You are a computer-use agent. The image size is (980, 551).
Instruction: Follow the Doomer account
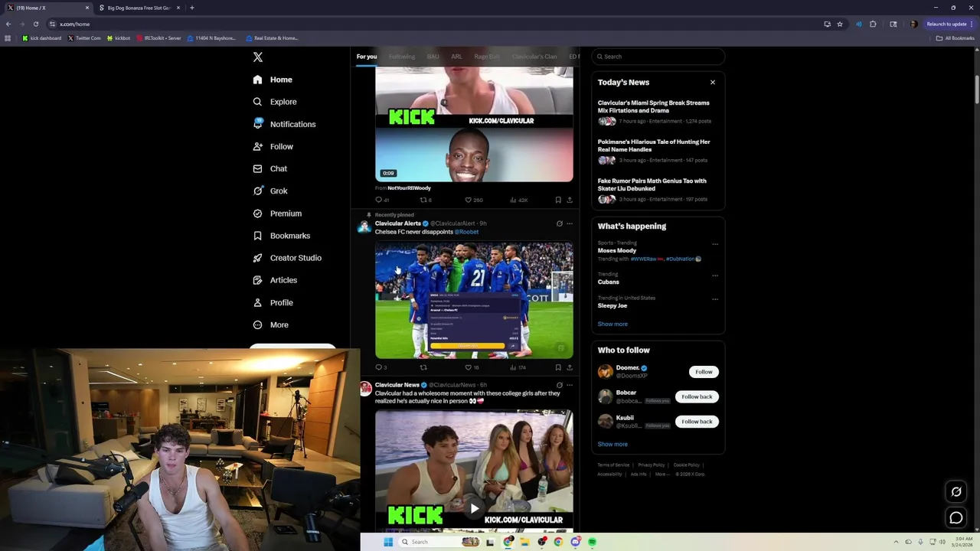[x=704, y=372]
